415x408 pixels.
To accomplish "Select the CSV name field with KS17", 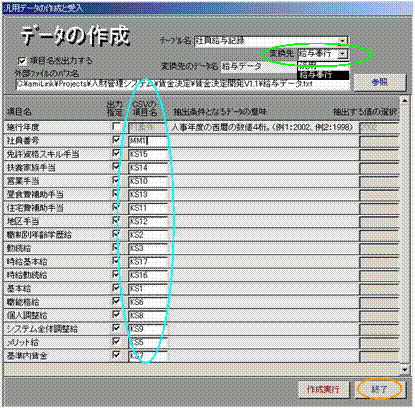I will pyautogui.click(x=147, y=262).
